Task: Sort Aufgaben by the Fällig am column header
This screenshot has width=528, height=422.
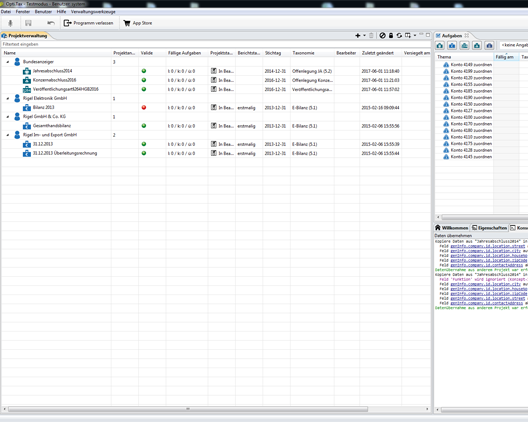Action: click(x=506, y=57)
